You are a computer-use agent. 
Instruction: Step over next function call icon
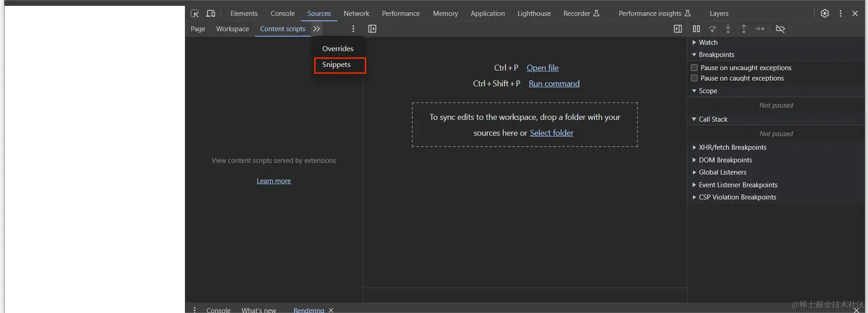tap(712, 29)
